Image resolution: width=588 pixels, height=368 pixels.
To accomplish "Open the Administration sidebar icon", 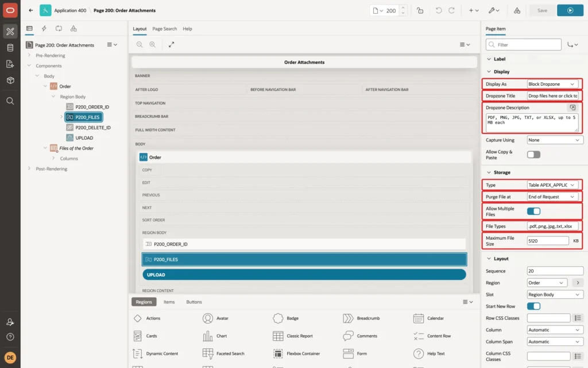I will pos(10,322).
